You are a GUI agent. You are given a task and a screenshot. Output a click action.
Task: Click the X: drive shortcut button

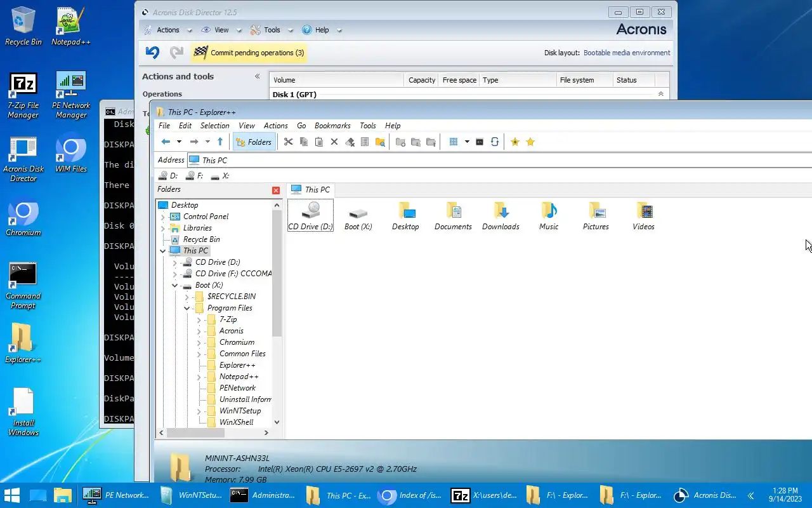click(x=220, y=176)
